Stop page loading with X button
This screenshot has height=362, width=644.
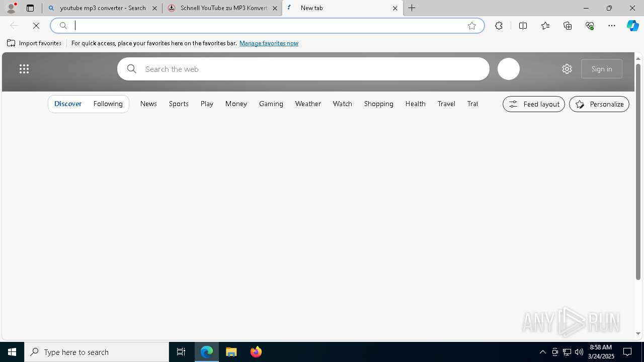coord(36,26)
